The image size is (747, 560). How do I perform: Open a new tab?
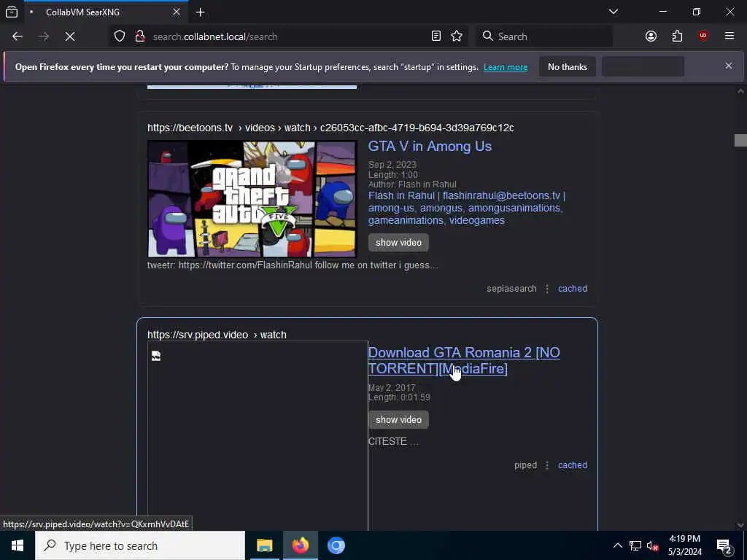[200, 12]
